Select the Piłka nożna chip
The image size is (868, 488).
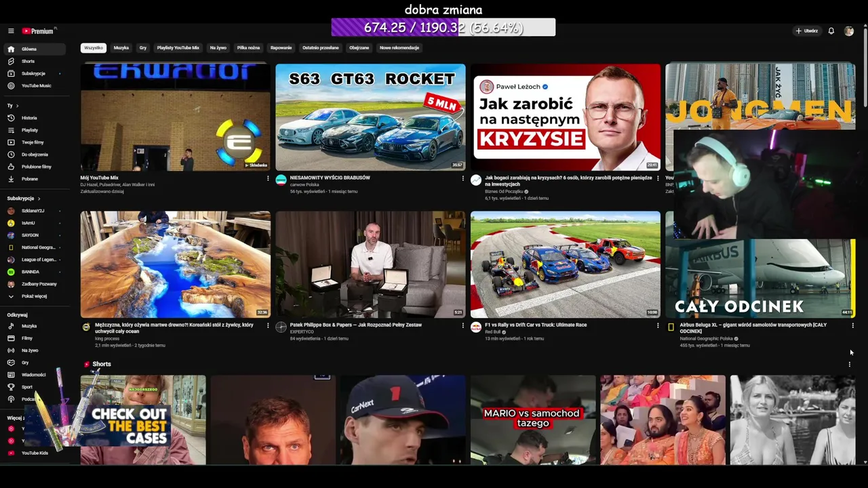coord(248,48)
